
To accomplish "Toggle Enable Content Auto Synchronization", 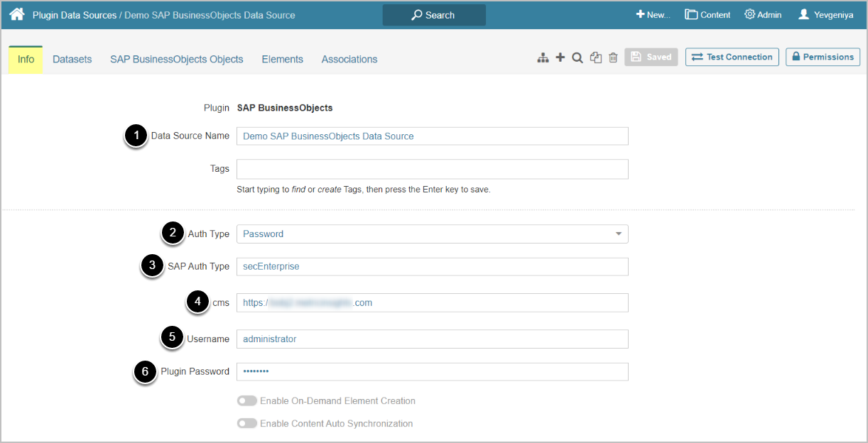I will click(x=247, y=424).
